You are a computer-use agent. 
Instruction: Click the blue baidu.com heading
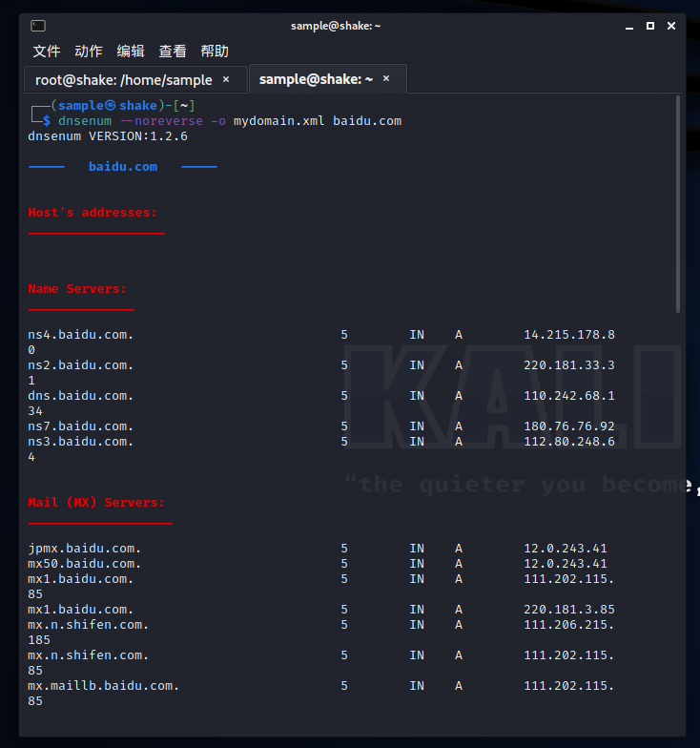(123, 167)
